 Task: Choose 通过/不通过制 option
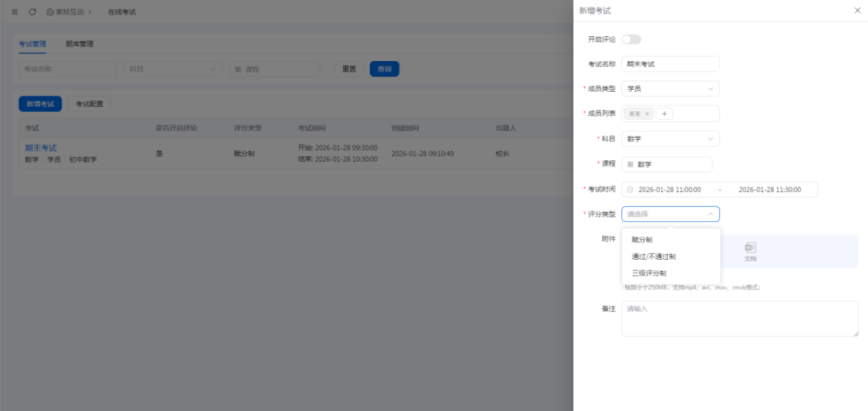(x=653, y=257)
